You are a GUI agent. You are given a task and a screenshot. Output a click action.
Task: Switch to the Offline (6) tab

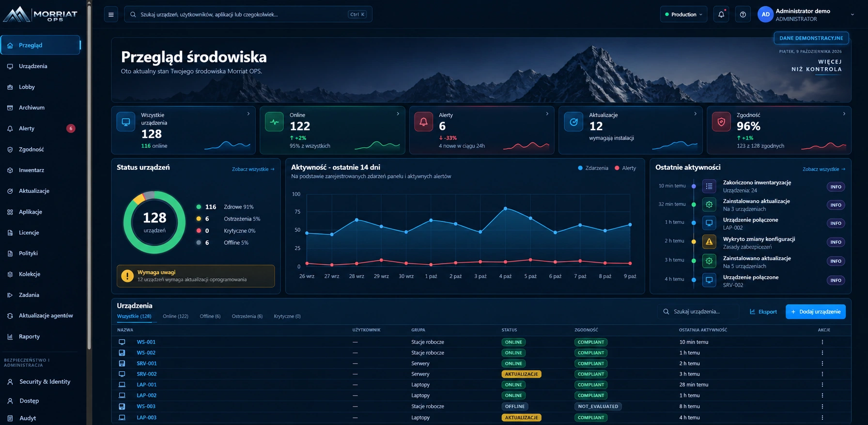click(210, 316)
